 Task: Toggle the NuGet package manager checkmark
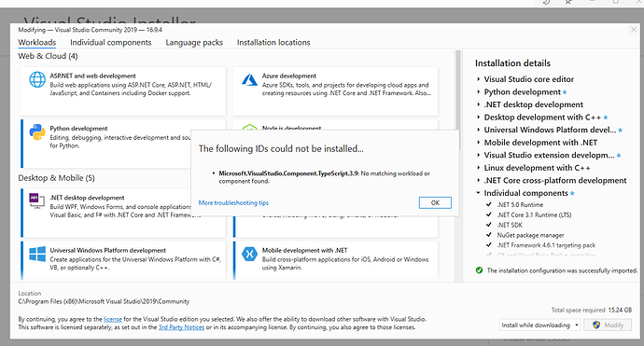tap(489, 235)
